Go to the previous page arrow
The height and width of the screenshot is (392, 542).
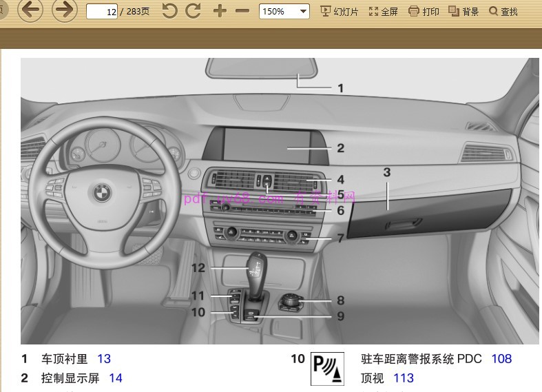point(30,10)
